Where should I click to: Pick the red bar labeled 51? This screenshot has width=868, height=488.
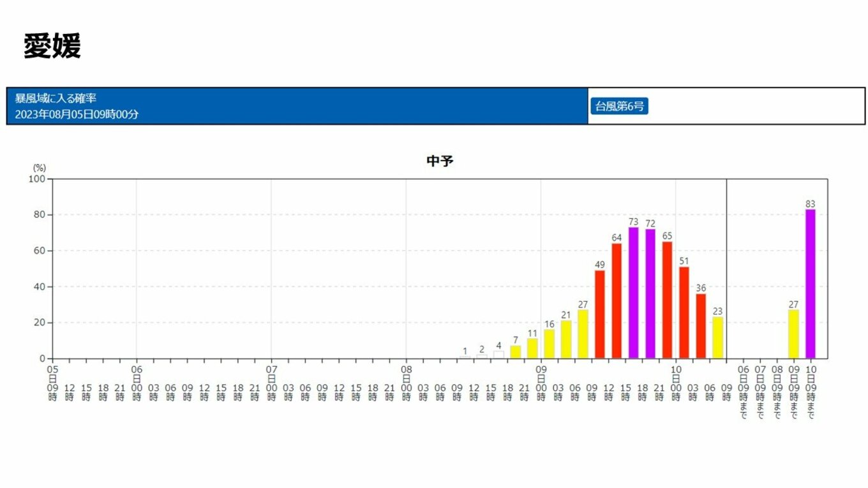point(684,313)
